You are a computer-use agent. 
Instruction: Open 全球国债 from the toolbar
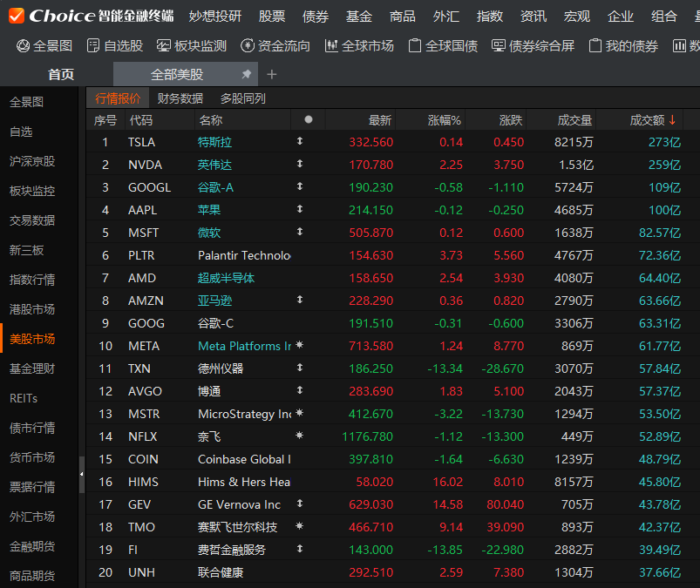(x=443, y=45)
